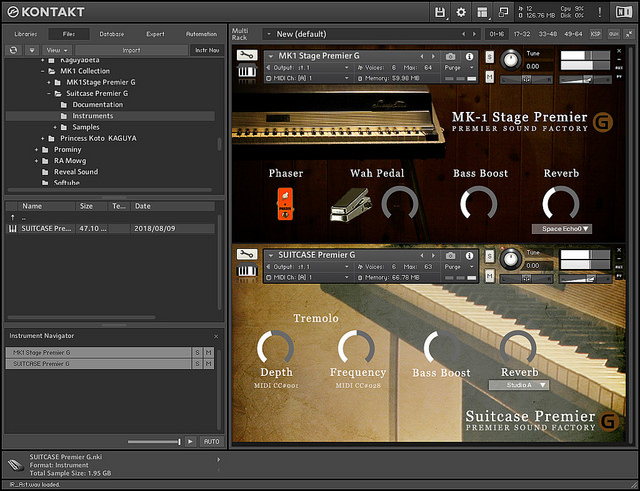Adjust the Tremolo Depth knob
The height and width of the screenshot is (491, 640).
tap(275, 348)
